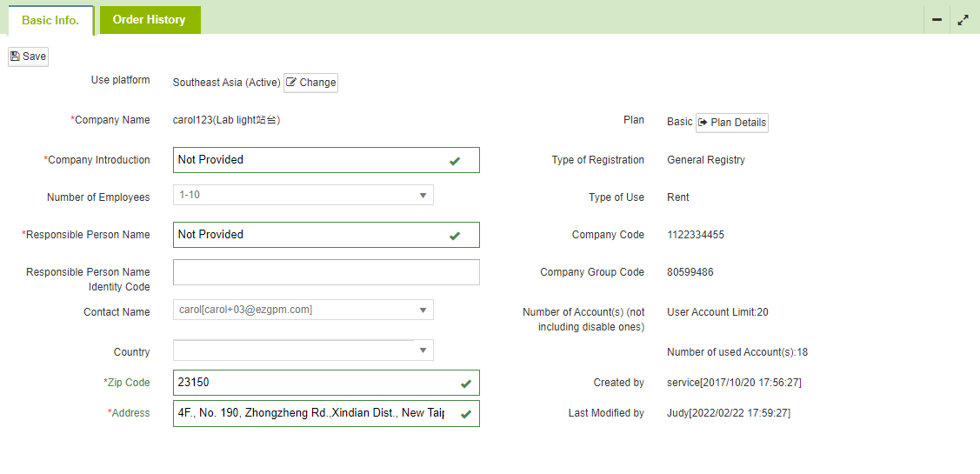Focus the Responsible Person Identity Code field

326,272
